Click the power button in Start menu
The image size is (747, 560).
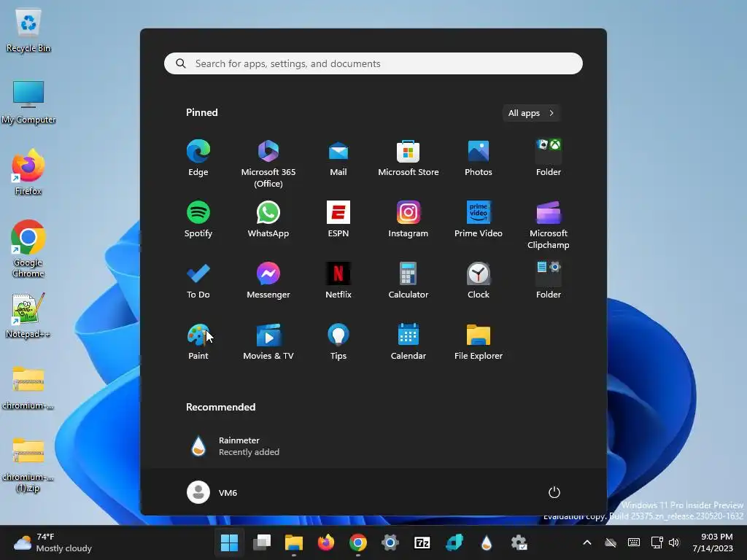pyautogui.click(x=554, y=492)
